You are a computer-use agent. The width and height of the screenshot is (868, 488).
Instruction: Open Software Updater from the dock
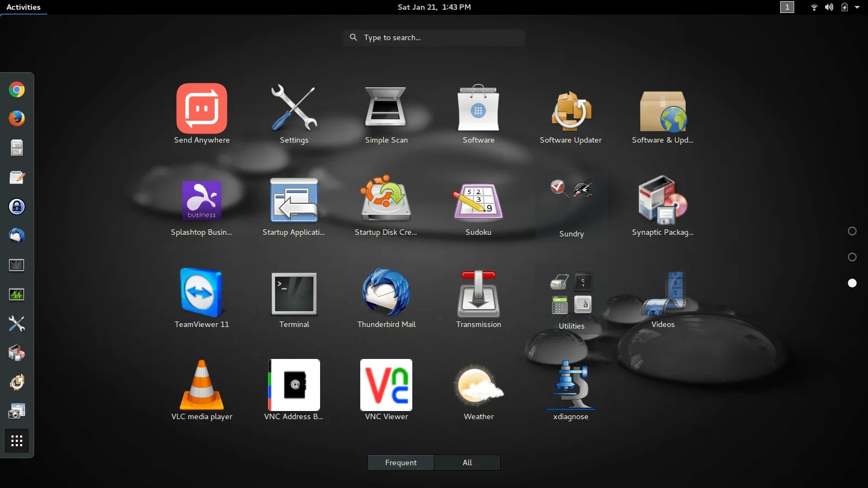click(x=17, y=382)
